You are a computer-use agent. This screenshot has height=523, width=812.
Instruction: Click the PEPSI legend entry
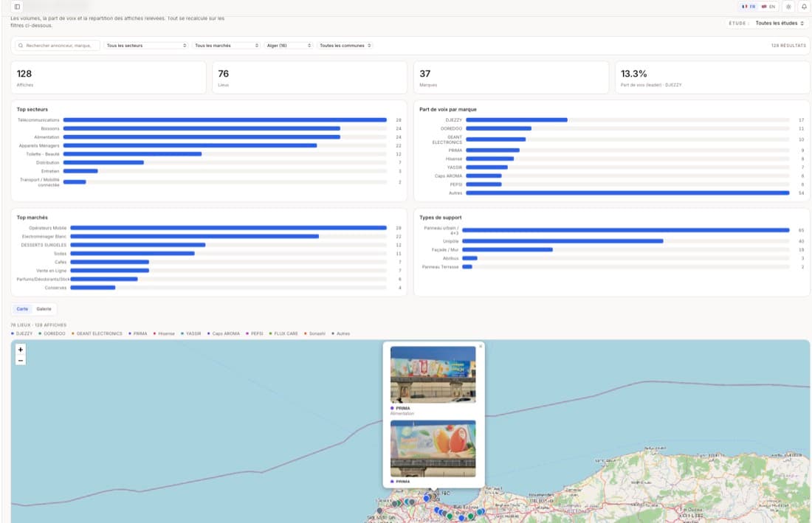click(x=255, y=333)
